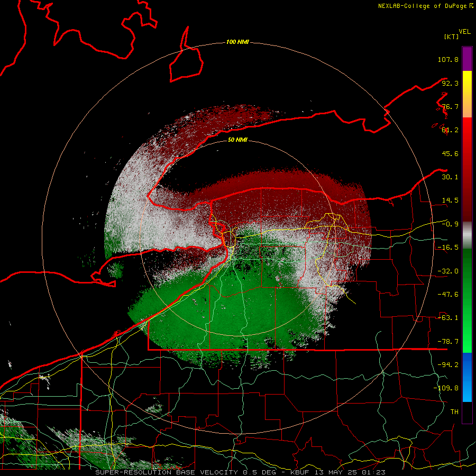
Task: Click the -78.7 legend value
Action: 448,342
